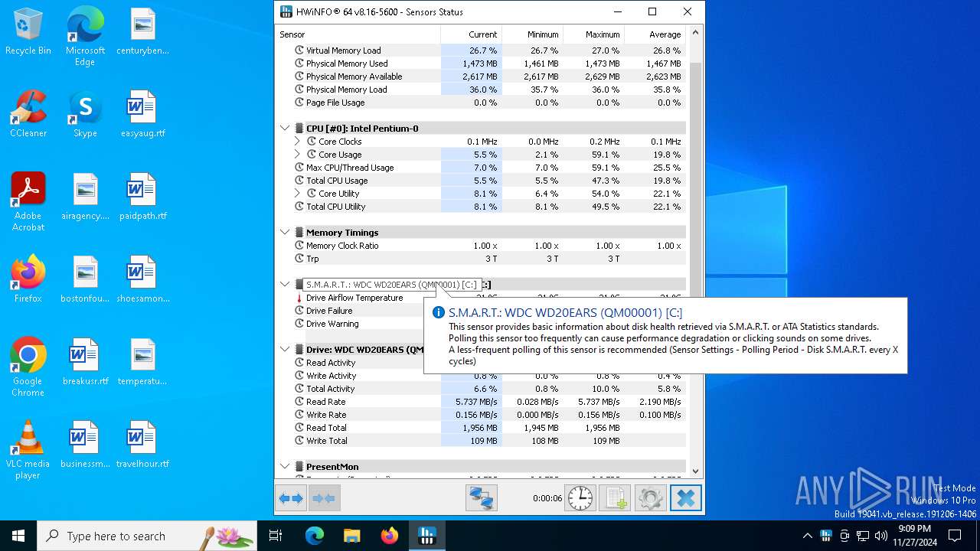The width and height of the screenshot is (980, 551).
Task: Open sensor settings gear button
Action: point(650,498)
